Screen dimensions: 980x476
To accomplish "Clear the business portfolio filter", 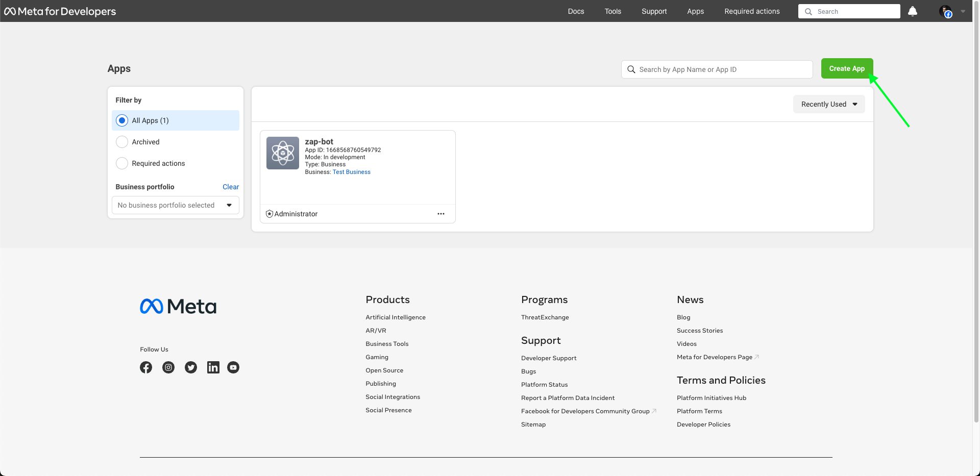I will pyautogui.click(x=231, y=187).
